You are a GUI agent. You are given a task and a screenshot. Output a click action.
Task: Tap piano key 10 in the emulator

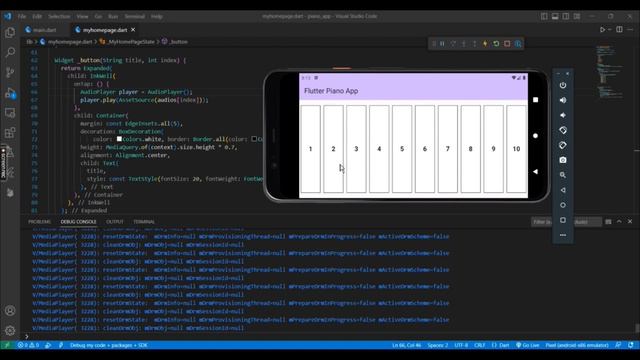point(516,149)
